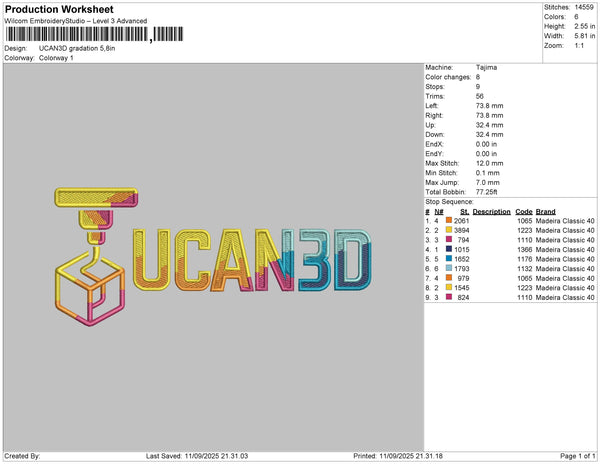This screenshot has height=464, width=600.
Task: Click the Stitches value 14559
Action: [x=584, y=7]
